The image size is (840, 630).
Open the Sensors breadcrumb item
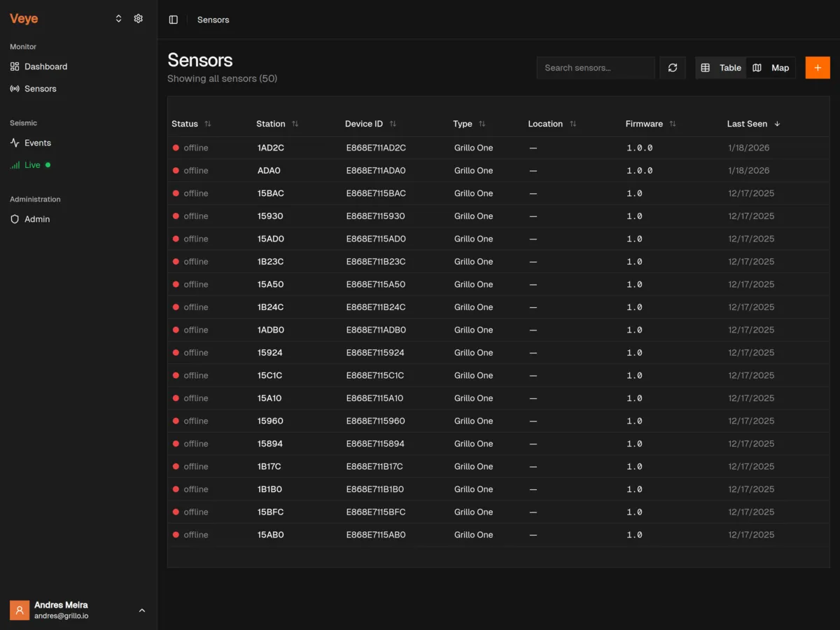coord(213,20)
